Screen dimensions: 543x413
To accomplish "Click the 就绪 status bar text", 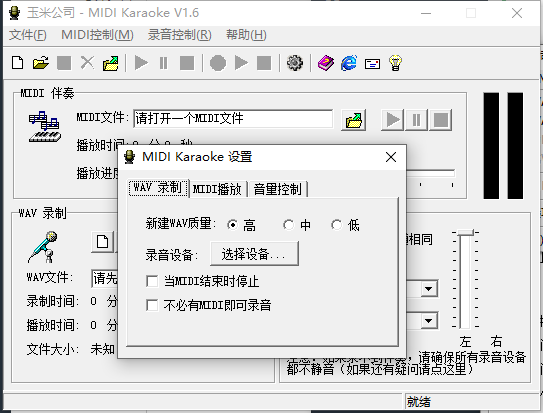I will (x=419, y=402).
